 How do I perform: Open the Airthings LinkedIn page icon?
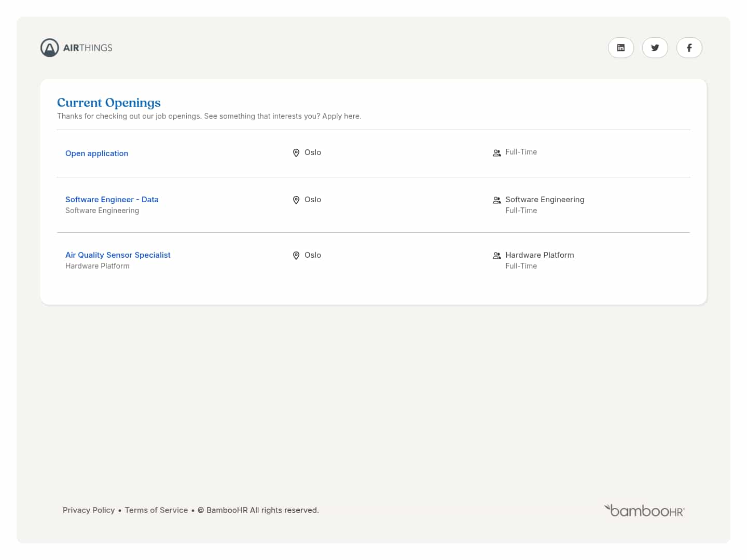621,48
